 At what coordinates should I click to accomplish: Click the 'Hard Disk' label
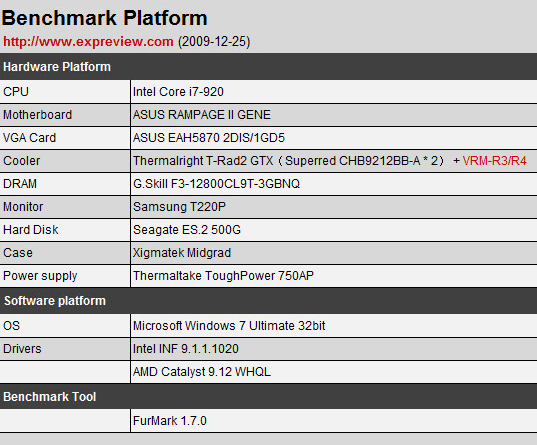31,230
